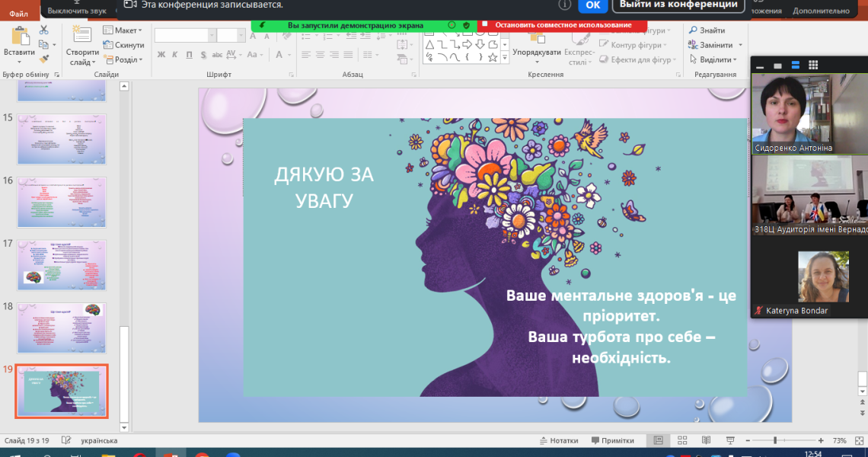
Task: Open the Дополнительно menu
Action: coord(820,11)
